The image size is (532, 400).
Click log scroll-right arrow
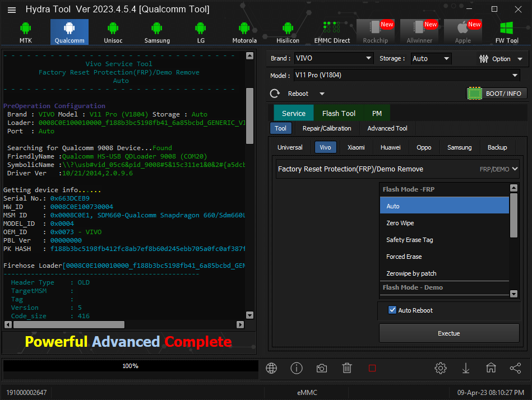pos(240,324)
